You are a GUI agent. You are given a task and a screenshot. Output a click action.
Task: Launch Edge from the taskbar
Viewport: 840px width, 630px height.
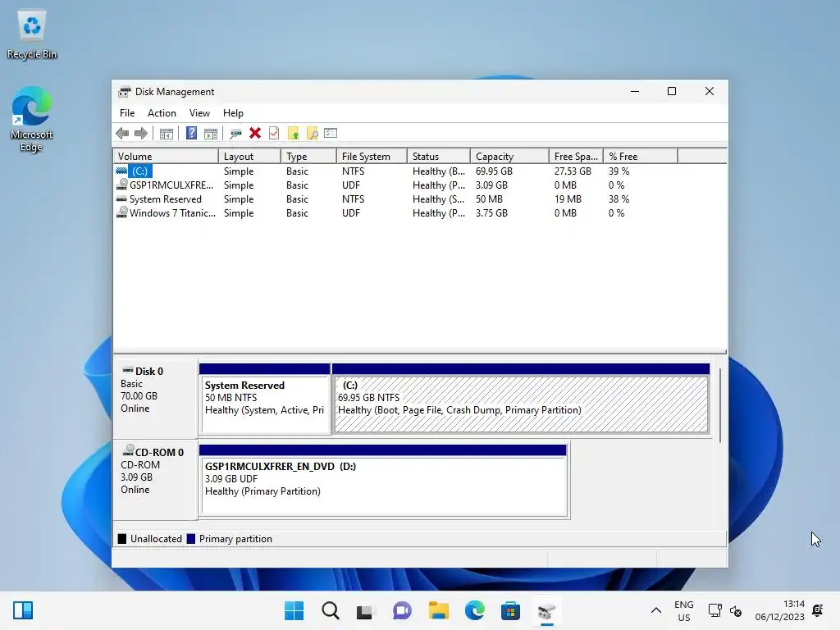click(475, 610)
